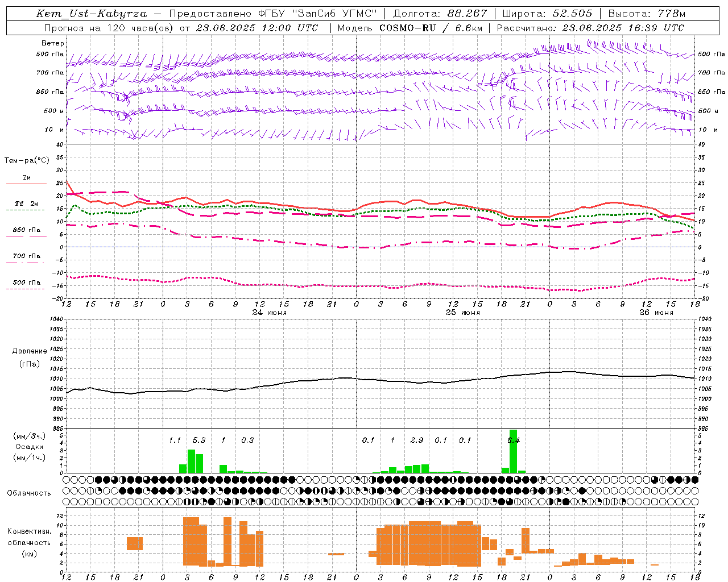This screenshot has height=582, width=728.
Task: Click the forecast start text 23.06.2025 12:00 UTC
Action: [x=257, y=28]
